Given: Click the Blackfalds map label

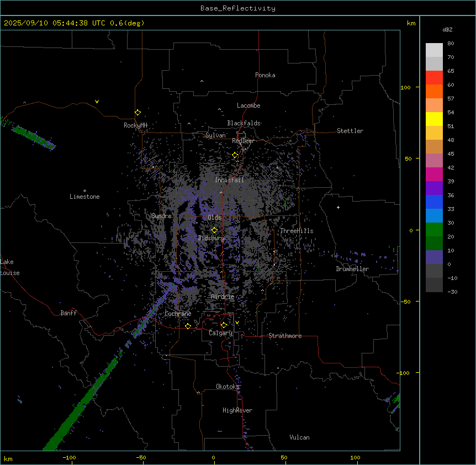Looking at the screenshot, I should click(x=244, y=123).
